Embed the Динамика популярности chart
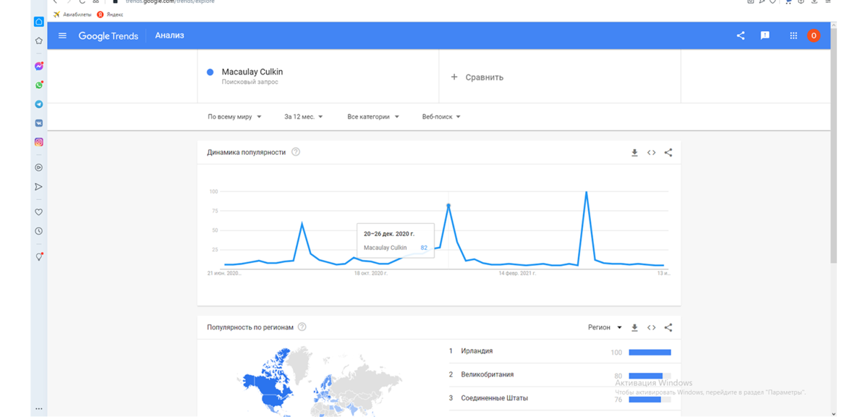This screenshot has height=417, width=868. (651, 153)
